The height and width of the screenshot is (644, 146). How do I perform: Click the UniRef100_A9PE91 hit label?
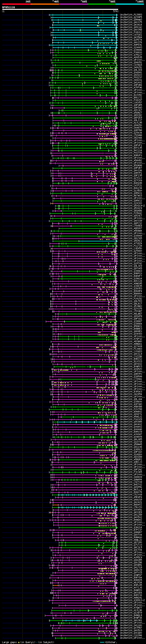pos(131,45)
